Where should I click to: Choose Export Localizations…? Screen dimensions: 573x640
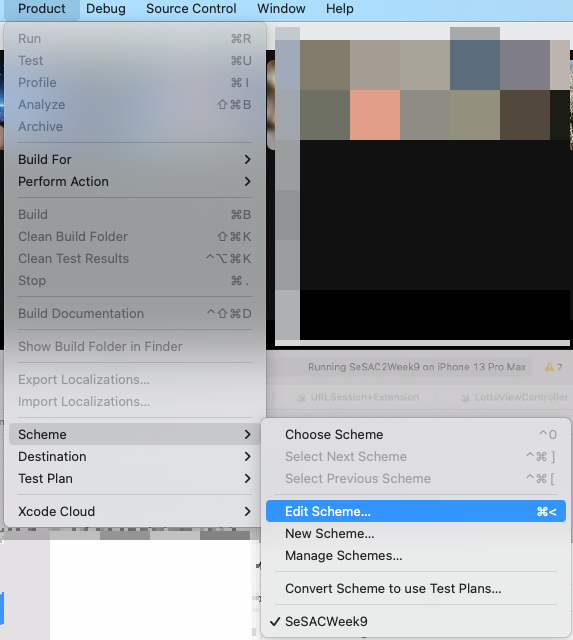(135, 380)
